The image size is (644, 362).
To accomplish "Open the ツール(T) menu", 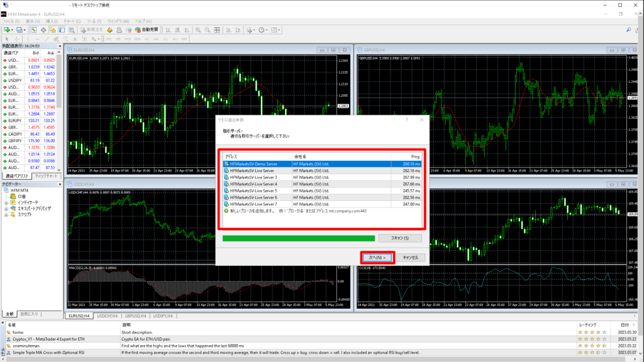I will coord(94,21).
